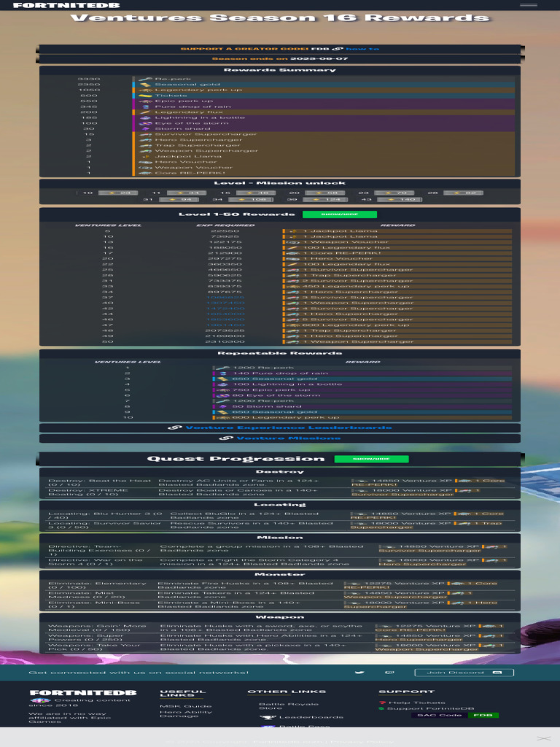Click the 'Locating: Blu Hunter 3' quest name
The width and height of the screenshot is (560, 747).
(105, 516)
